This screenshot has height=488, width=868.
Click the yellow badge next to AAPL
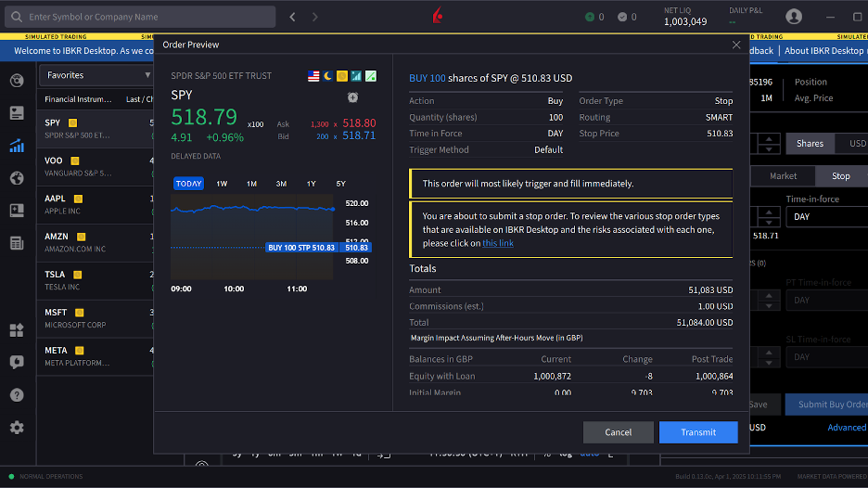pos(78,199)
